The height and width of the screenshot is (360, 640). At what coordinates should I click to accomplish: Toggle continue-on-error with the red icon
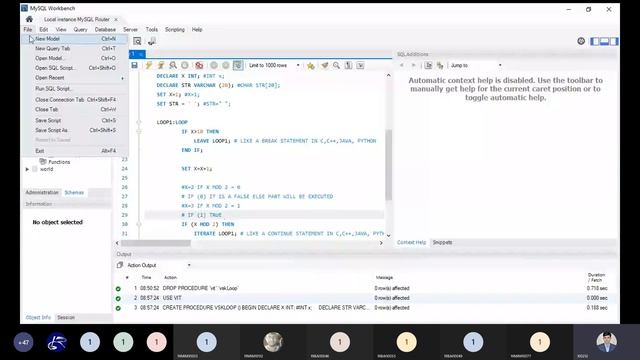coord(199,65)
